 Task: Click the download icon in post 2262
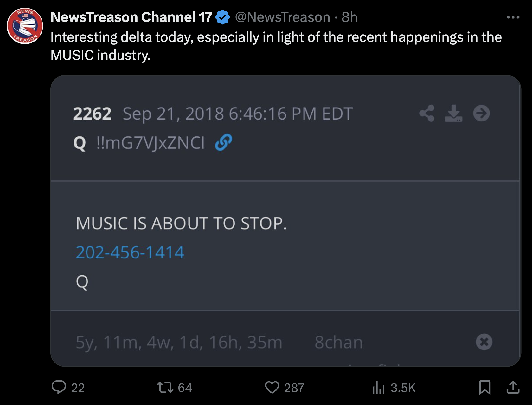pyautogui.click(x=454, y=113)
